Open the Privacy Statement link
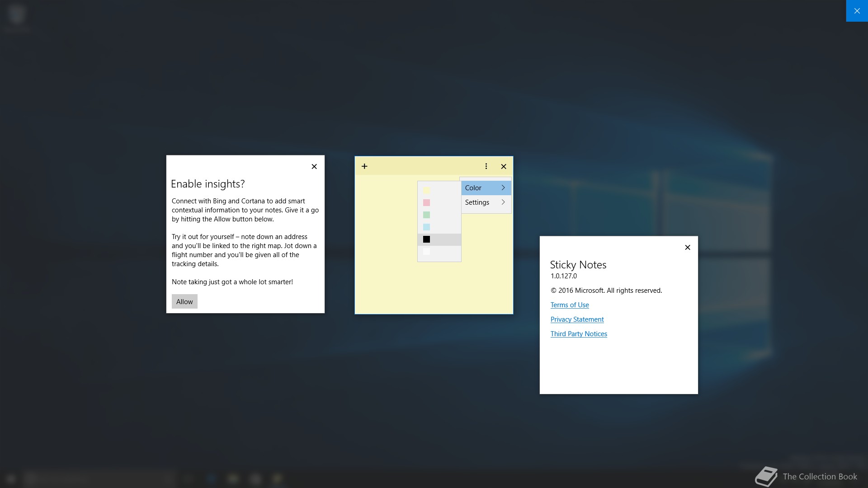868x488 pixels. (x=577, y=319)
